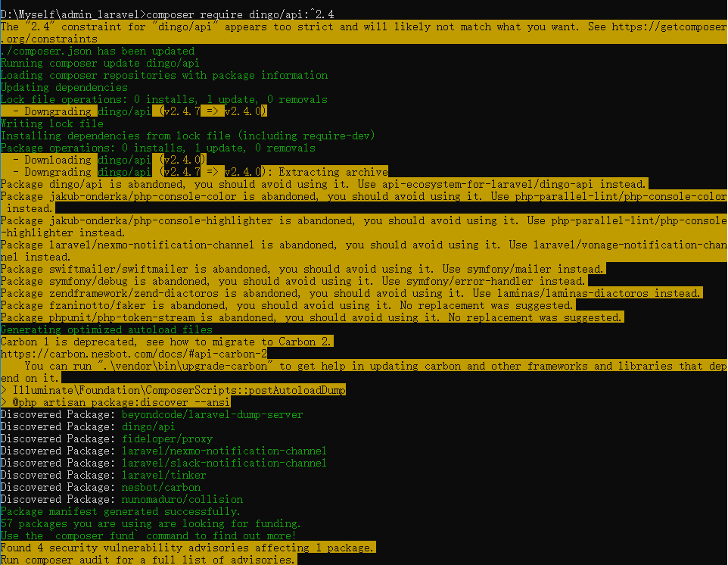Click '@php artisan package:discover --ansi' line
This screenshot has height=565, width=728.
pos(116,401)
